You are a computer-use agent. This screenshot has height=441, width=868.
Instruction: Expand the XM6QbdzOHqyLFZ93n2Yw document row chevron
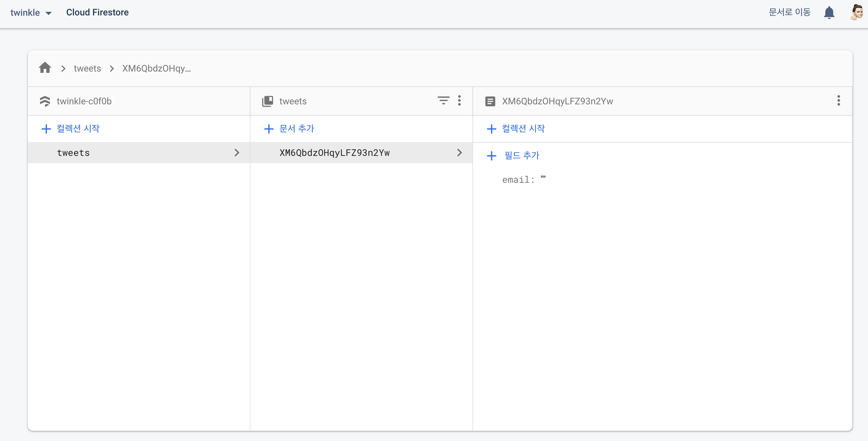click(x=459, y=153)
